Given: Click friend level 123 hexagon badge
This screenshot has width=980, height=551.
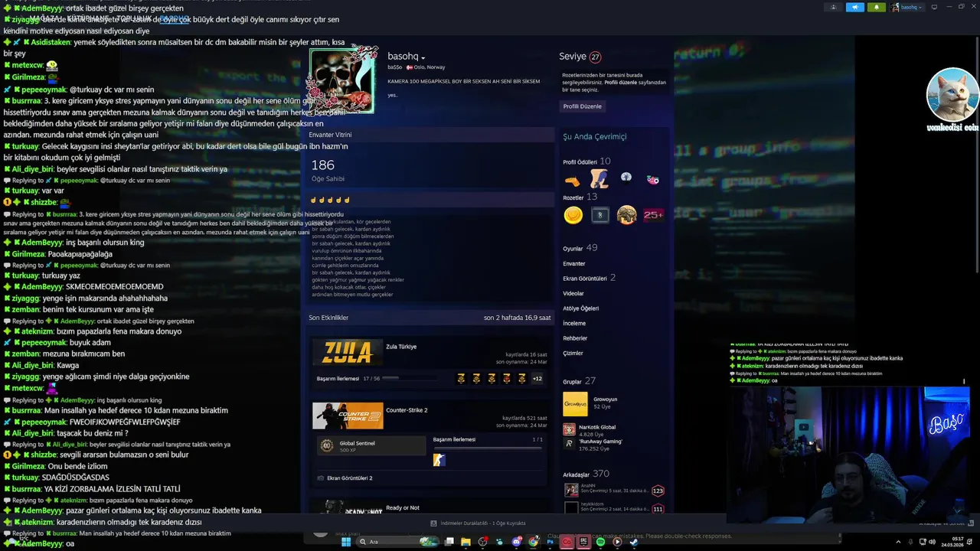Looking at the screenshot, I should pos(657,491).
